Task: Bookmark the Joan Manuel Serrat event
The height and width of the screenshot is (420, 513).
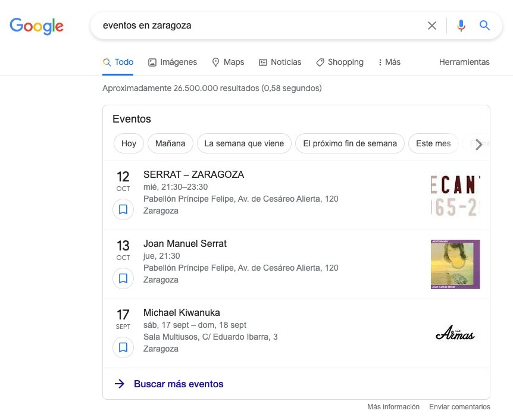Action: click(123, 278)
